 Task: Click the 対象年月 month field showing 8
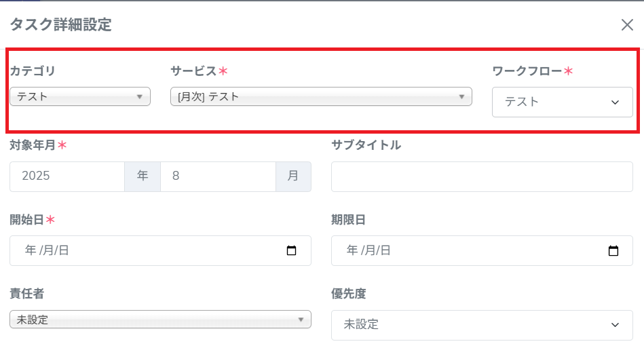217,176
